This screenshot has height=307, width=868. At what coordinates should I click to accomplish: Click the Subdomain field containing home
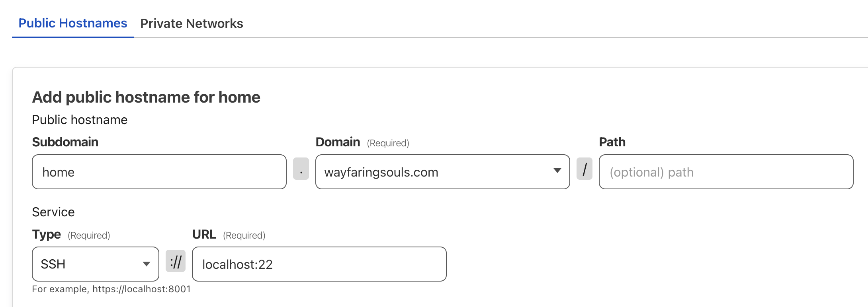coord(159,172)
